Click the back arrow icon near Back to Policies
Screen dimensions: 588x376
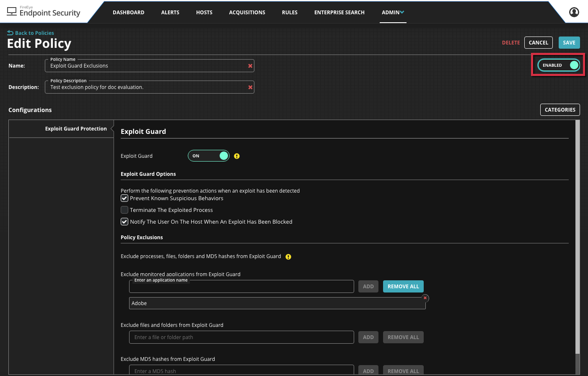10,33
